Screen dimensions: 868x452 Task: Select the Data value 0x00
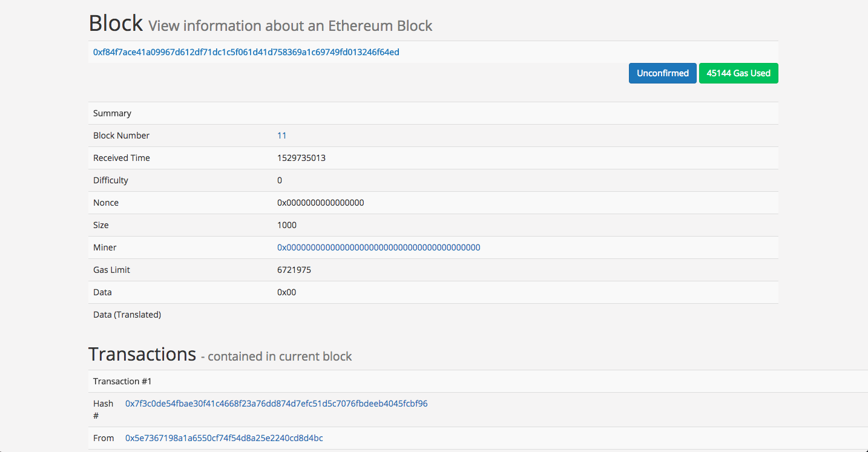pos(287,292)
